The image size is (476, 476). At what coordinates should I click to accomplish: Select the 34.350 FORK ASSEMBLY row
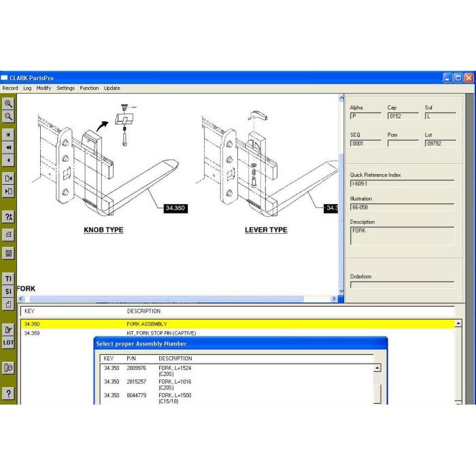(x=238, y=324)
